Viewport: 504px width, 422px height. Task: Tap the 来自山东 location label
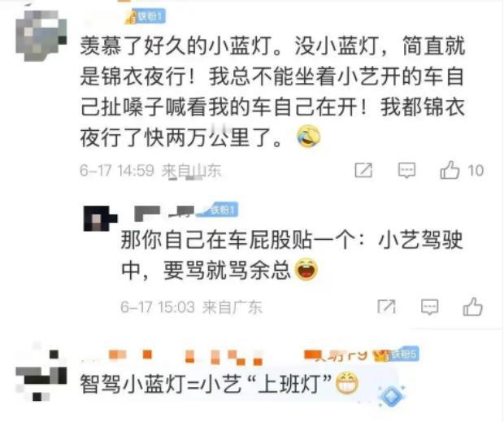tap(192, 170)
